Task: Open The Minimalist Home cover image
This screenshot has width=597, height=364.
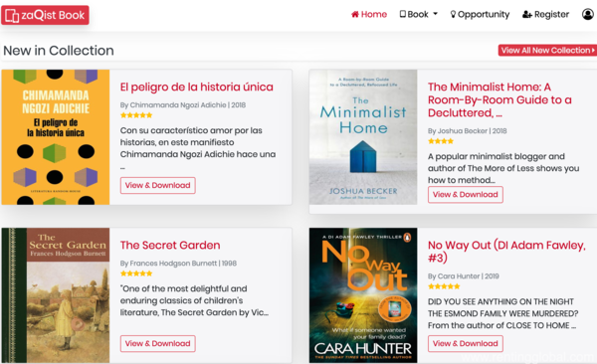Action: click(x=363, y=137)
